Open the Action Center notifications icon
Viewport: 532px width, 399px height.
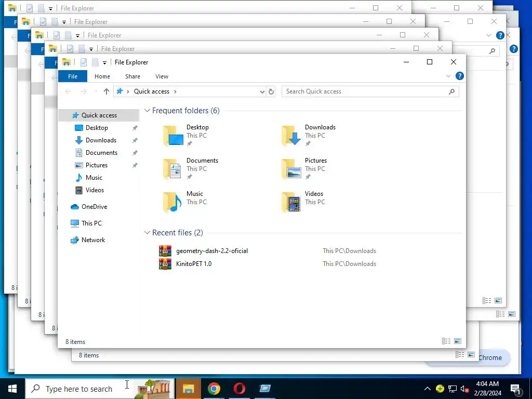click(516, 389)
